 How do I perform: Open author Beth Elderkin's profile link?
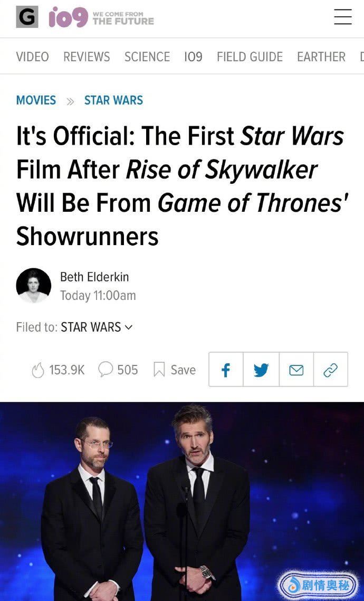(94, 277)
